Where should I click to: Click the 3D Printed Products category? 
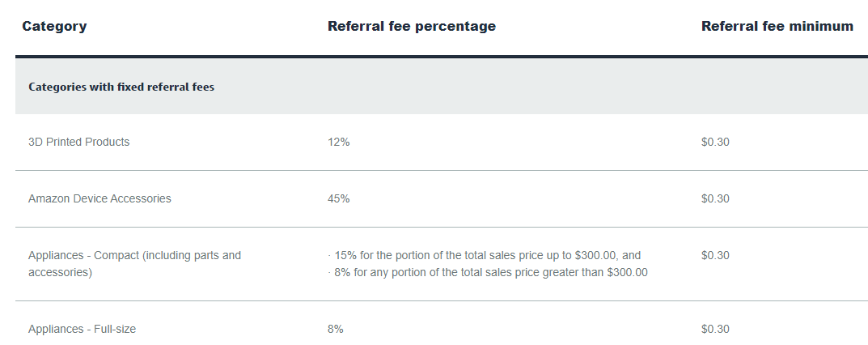click(x=78, y=142)
